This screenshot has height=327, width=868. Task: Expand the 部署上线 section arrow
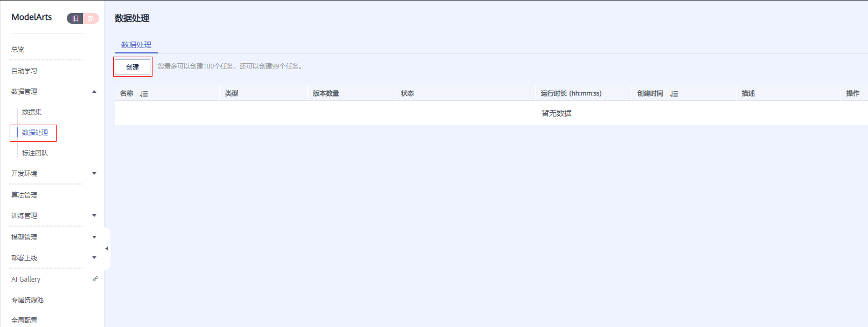(94, 258)
